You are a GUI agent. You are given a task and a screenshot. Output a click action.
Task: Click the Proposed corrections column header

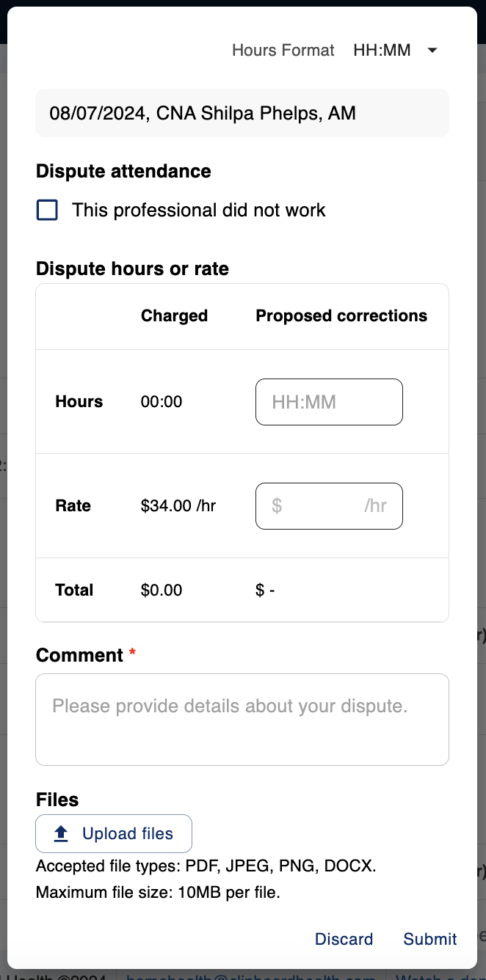341,316
